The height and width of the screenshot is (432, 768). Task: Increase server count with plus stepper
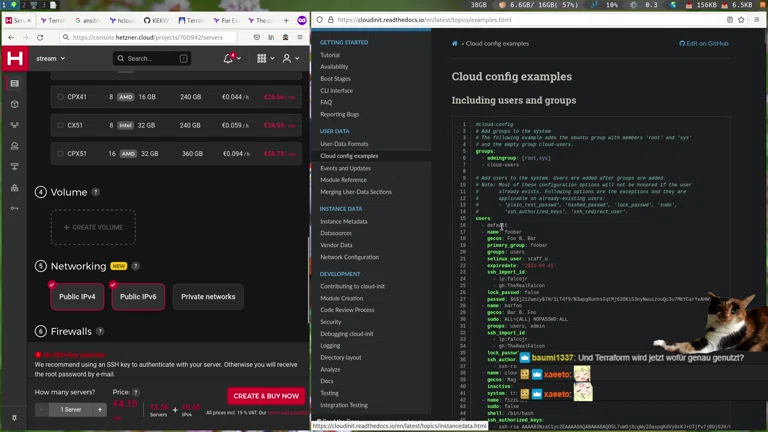(x=100, y=409)
